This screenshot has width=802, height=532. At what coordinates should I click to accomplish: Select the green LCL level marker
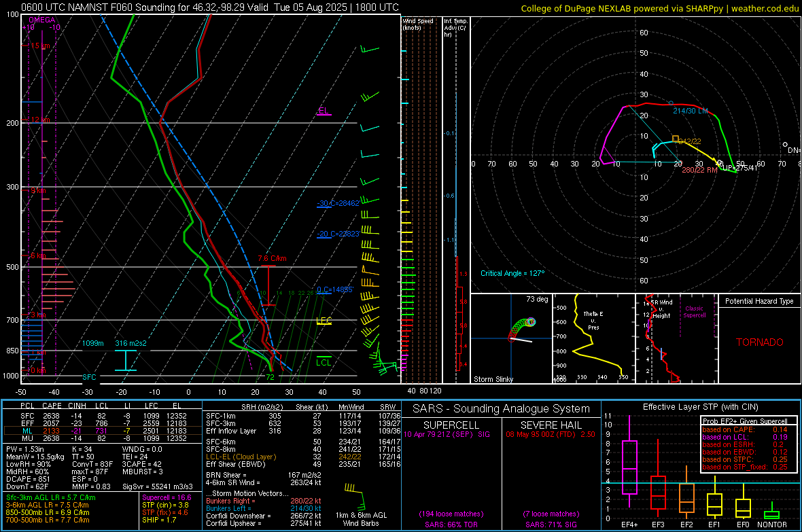click(x=324, y=361)
